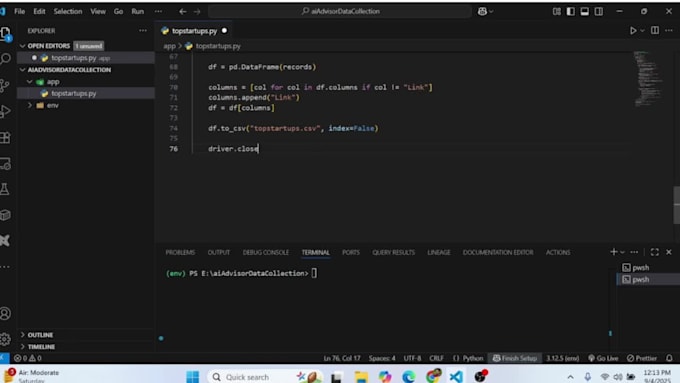Toggle Primary Side Bar visibility
680x383 pixels.
click(571, 11)
